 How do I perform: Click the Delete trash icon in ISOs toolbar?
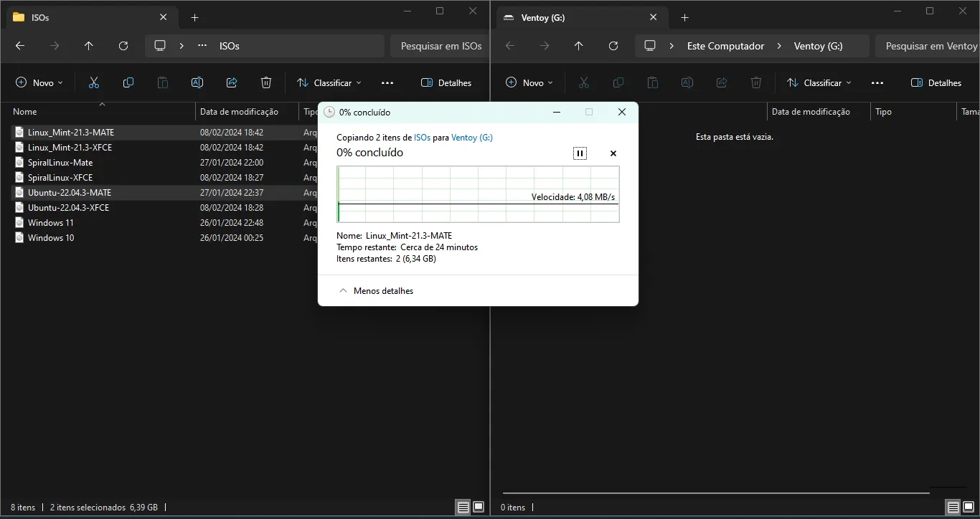click(266, 82)
